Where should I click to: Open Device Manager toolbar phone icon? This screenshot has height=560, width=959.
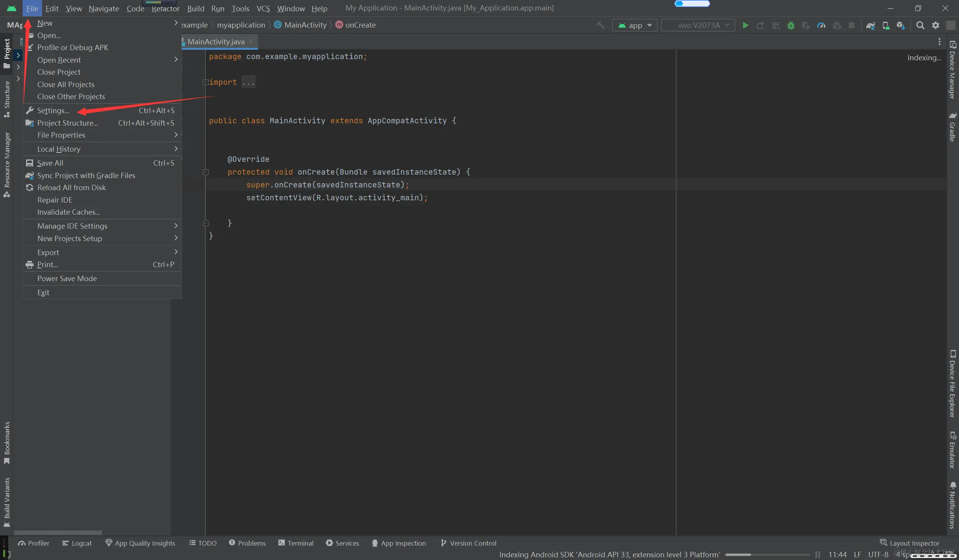pos(886,25)
